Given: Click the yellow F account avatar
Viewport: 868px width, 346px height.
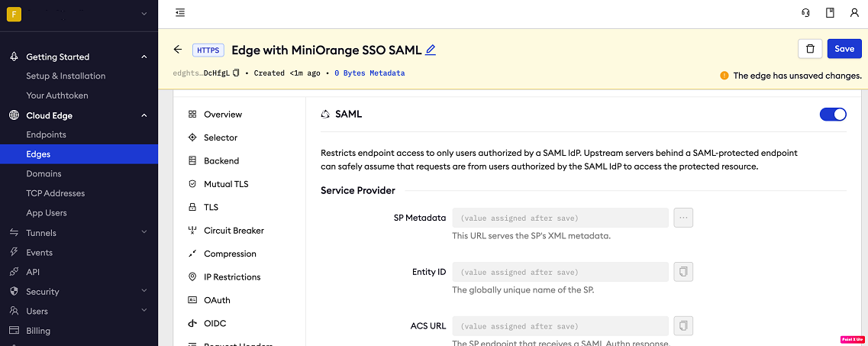Looking at the screenshot, I should tap(14, 14).
